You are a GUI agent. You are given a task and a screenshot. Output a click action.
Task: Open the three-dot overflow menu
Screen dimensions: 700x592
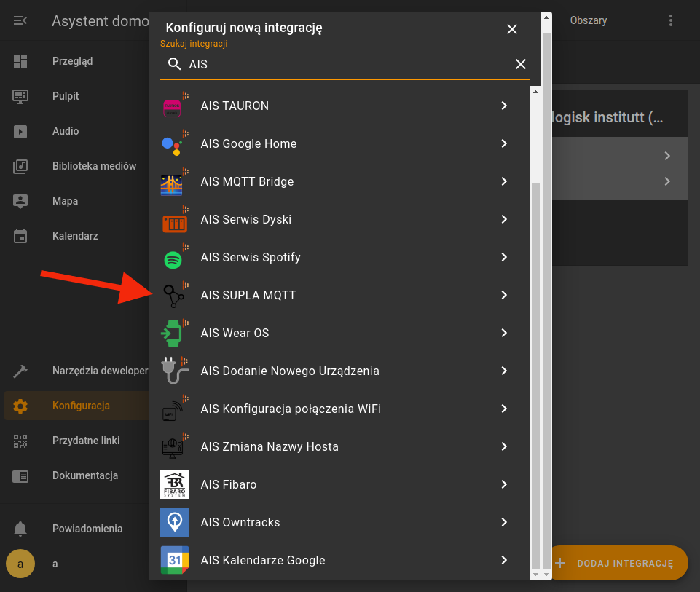[671, 20]
